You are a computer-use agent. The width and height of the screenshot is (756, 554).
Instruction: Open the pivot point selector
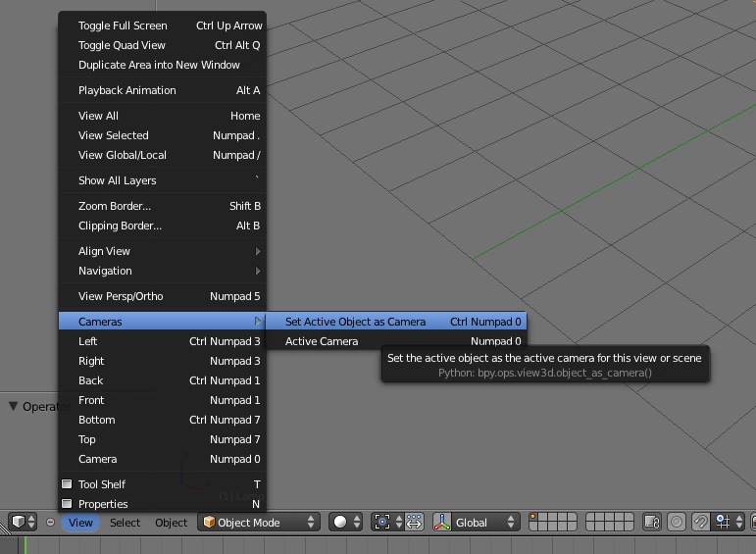coord(387,523)
